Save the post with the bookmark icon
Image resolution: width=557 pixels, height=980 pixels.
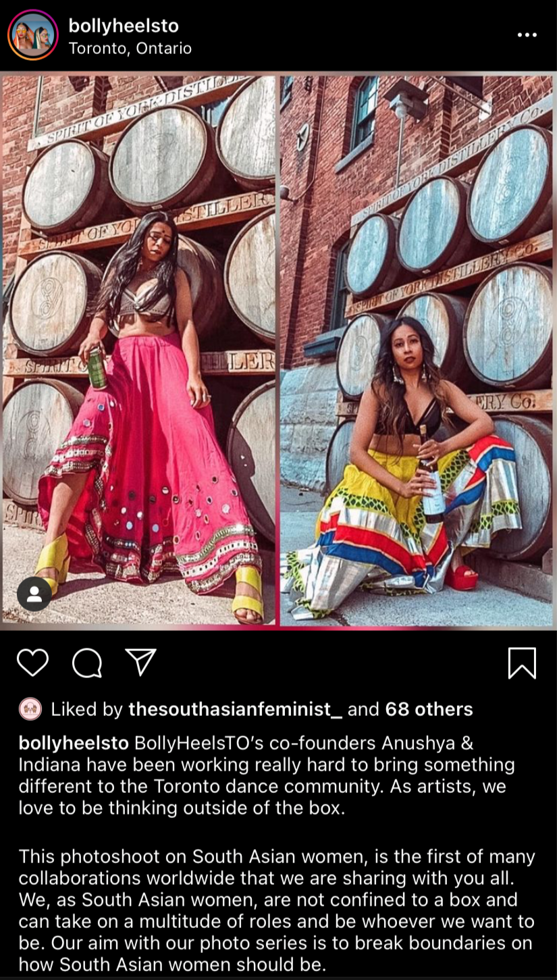click(522, 663)
